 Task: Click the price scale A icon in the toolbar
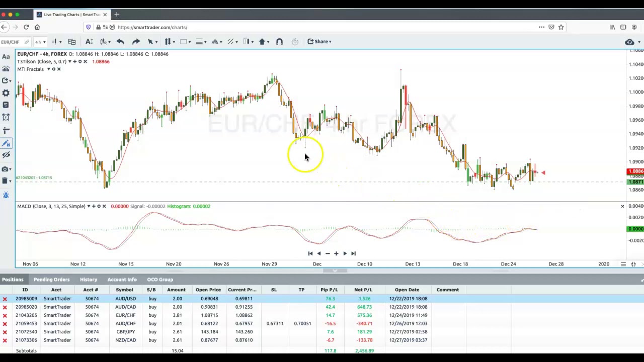pyautogui.click(x=89, y=42)
